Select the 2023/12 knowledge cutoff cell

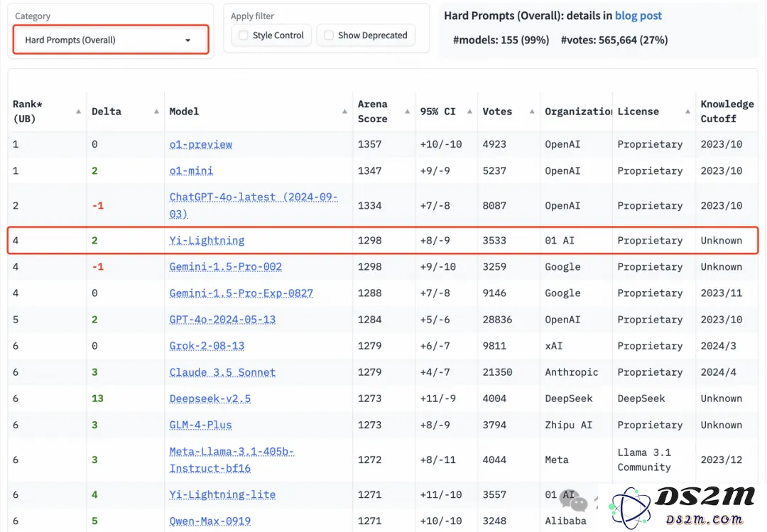coord(721,460)
